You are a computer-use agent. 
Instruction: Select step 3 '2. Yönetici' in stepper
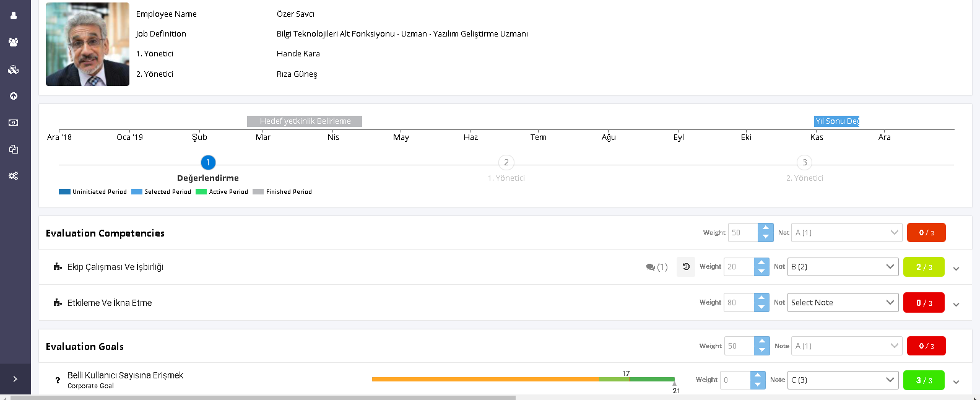pos(804,163)
